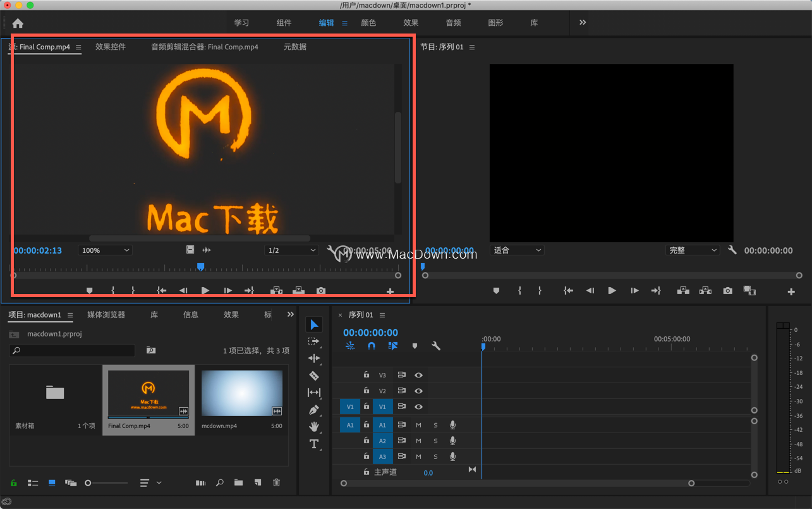Toggle track lock on V1
The height and width of the screenshot is (509, 812).
(x=366, y=407)
